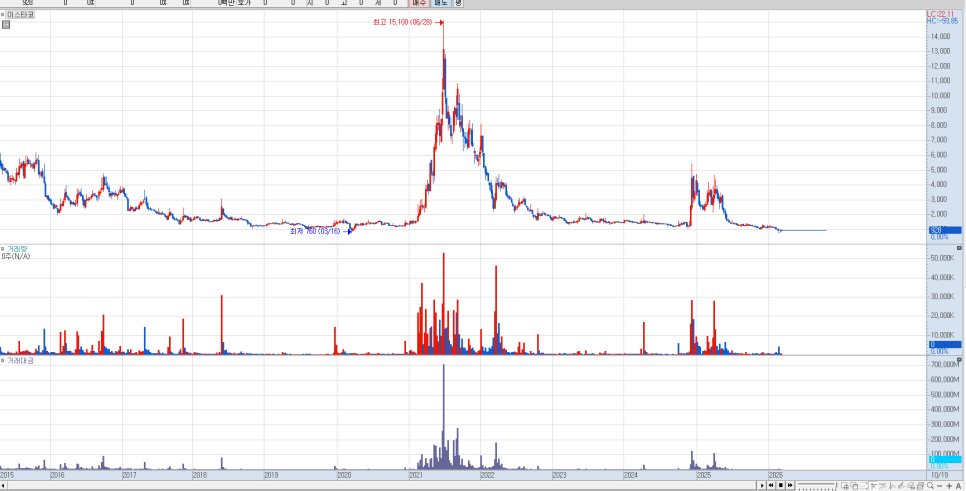Image resolution: width=966 pixels, height=491 pixels.
Task: Click the 거래대금 indicator title
Action: point(20,360)
